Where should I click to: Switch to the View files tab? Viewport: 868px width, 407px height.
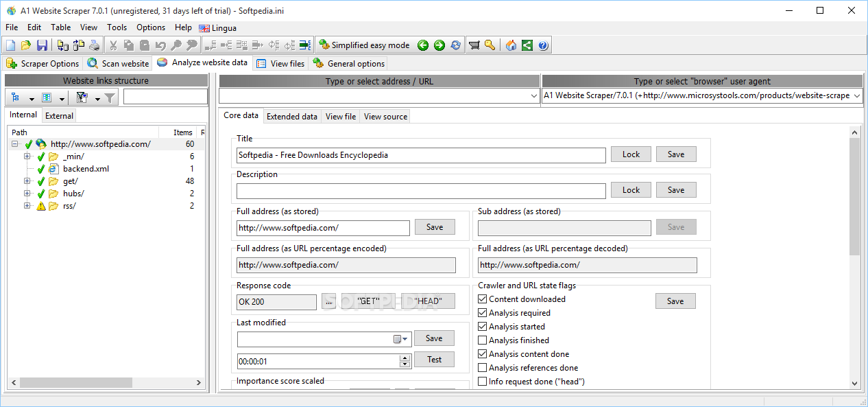[280, 63]
